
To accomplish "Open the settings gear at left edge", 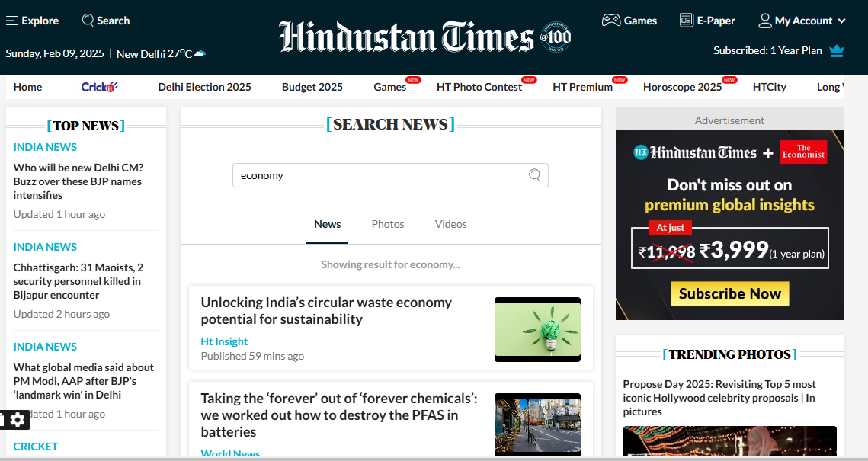I will click(x=18, y=420).
